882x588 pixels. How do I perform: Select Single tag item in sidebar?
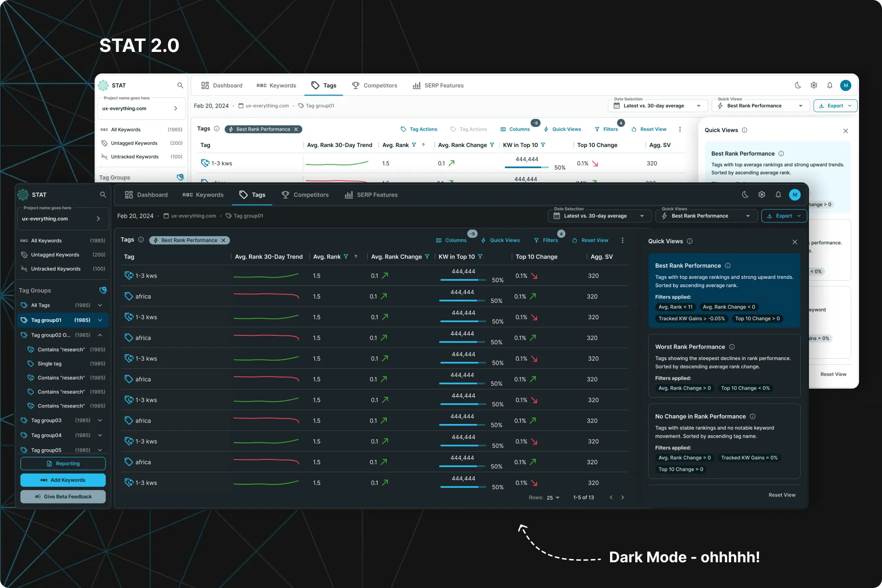[x=66, y=363]
